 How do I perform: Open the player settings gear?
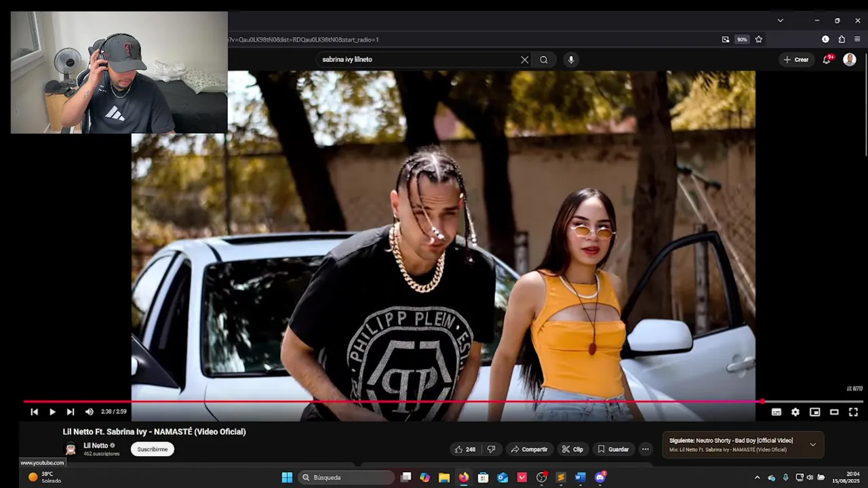pos(795,411)
